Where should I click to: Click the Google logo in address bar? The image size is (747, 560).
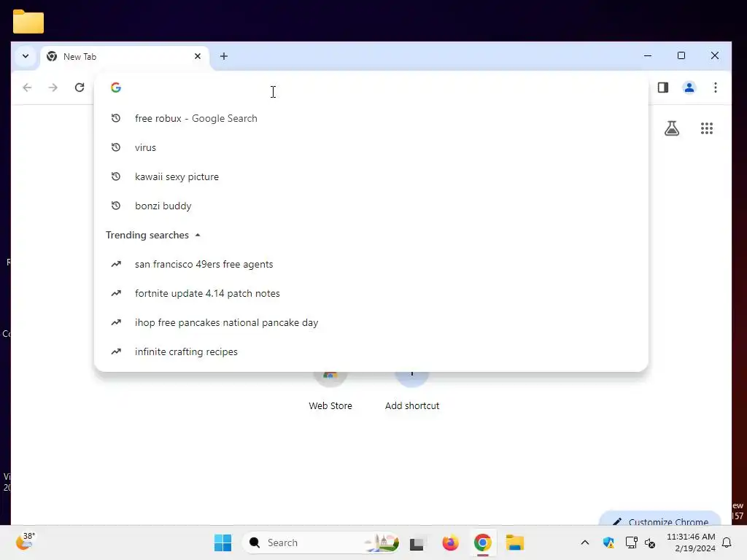tap(116, 87)
